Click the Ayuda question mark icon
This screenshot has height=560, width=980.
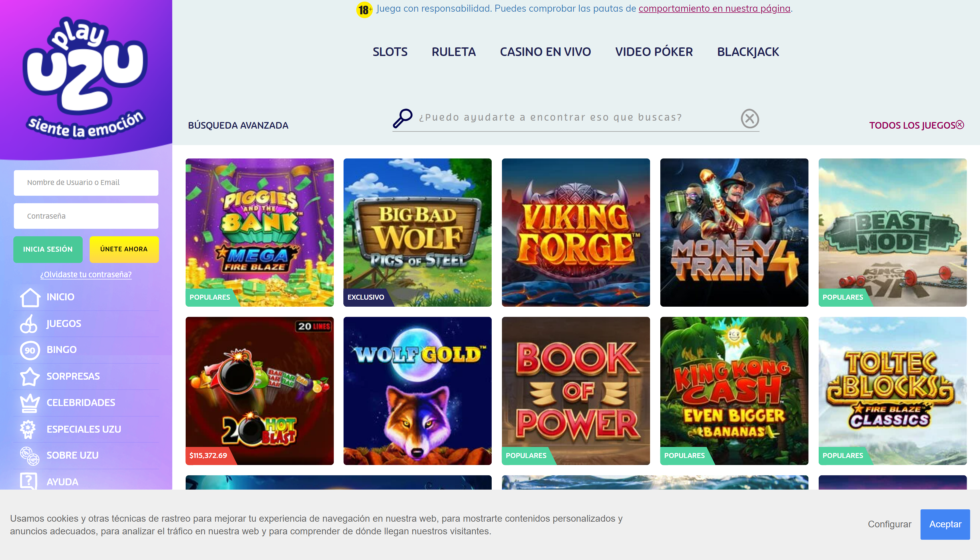tap(29, 481)
